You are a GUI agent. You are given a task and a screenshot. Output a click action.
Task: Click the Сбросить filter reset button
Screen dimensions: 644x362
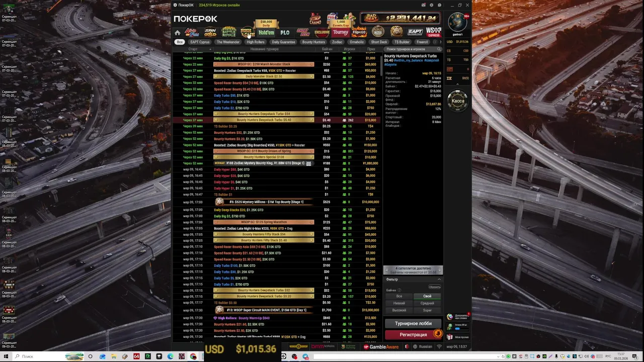[x=434, y=287]
